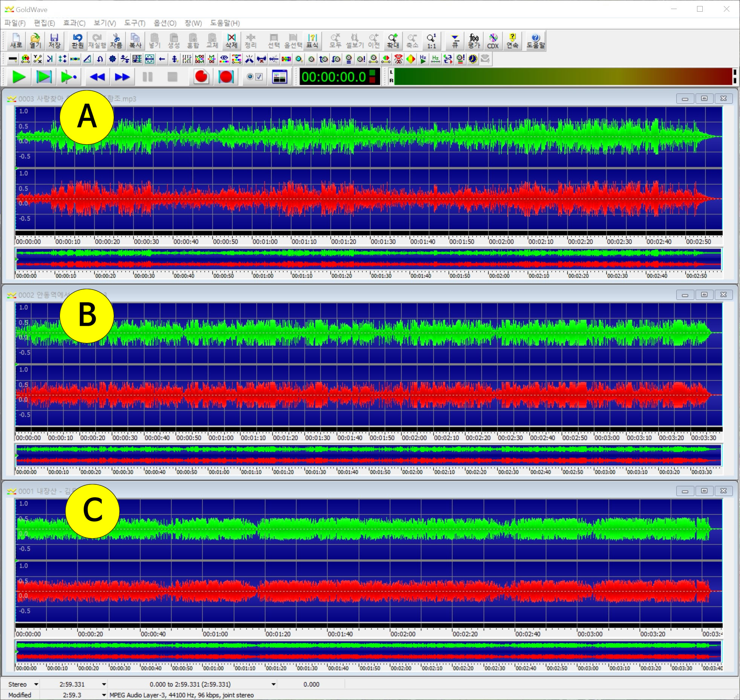Click the overview bar of window A waveform

pyautogui.click(x=368, y=259)
